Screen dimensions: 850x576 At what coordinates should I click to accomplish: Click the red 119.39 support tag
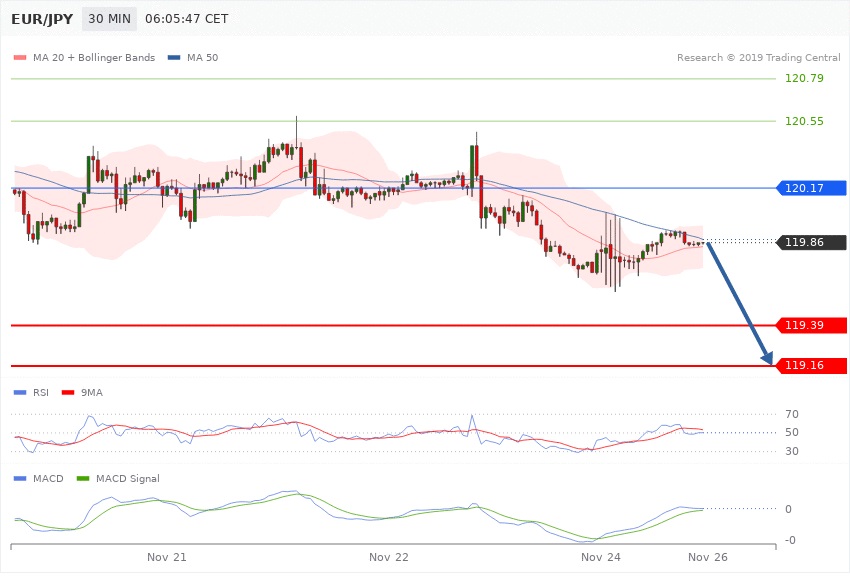coord(811,325)
